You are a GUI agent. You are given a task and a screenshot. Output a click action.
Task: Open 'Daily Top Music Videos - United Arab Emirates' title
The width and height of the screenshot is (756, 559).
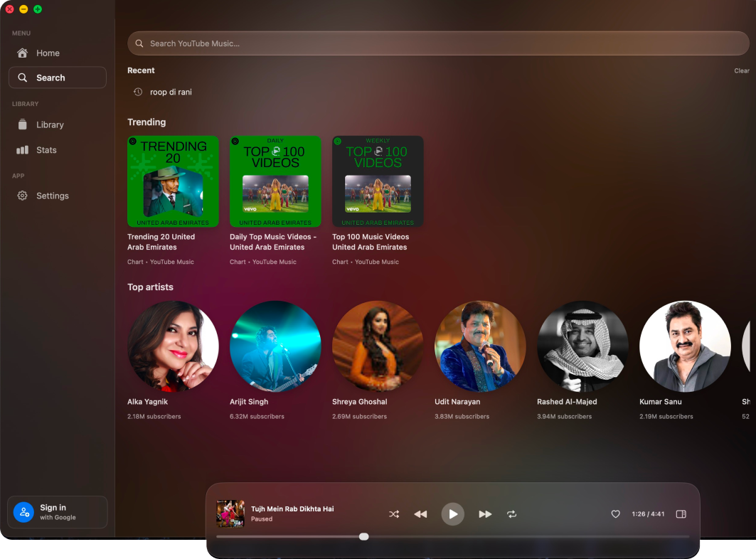pos(273,242)
